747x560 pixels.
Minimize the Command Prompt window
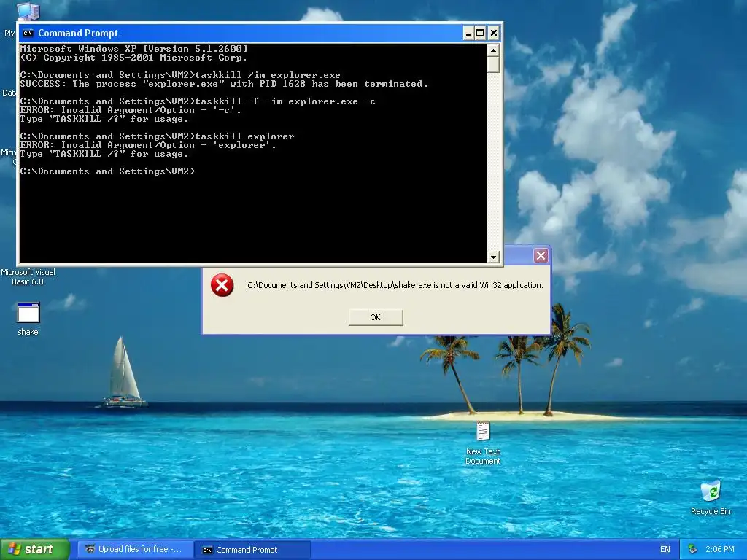click(468, 33)
